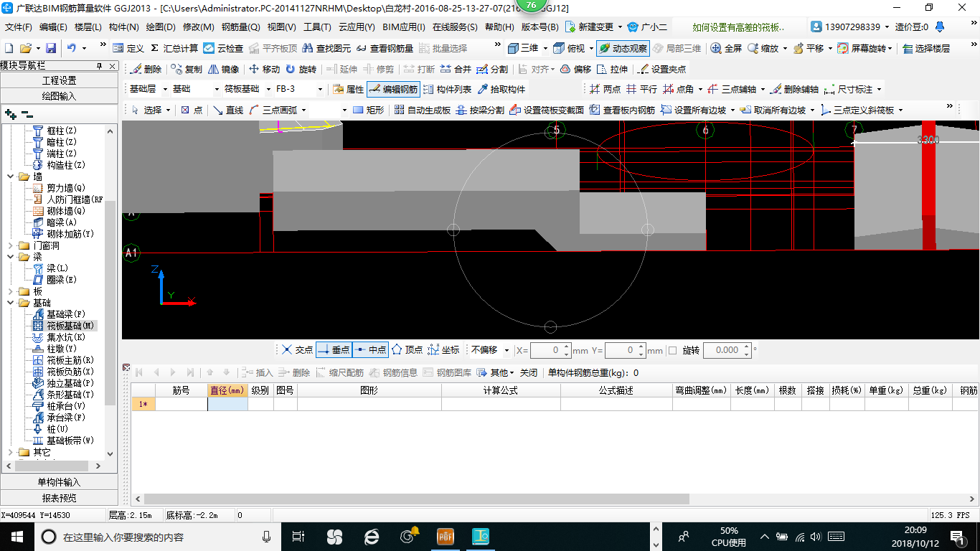The image size is (980, 551).
Task: Click 查找图元 find element tool
Action: click(x=327, y=48)
